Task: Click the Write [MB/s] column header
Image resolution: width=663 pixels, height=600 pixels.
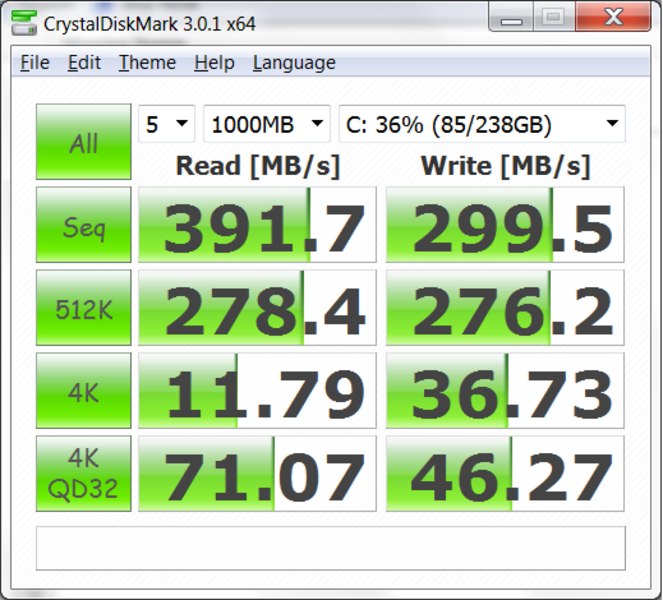Action: point(505,166)
